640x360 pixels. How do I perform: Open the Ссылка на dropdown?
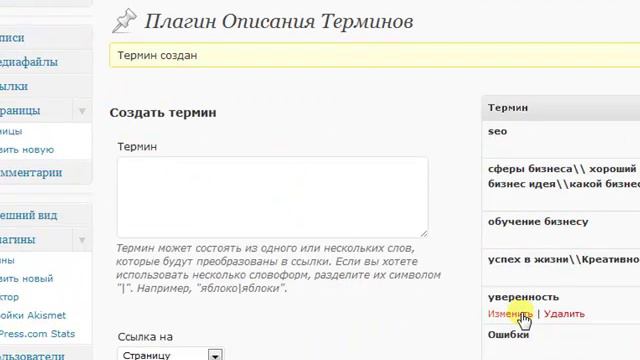click(x=170, y=355)
